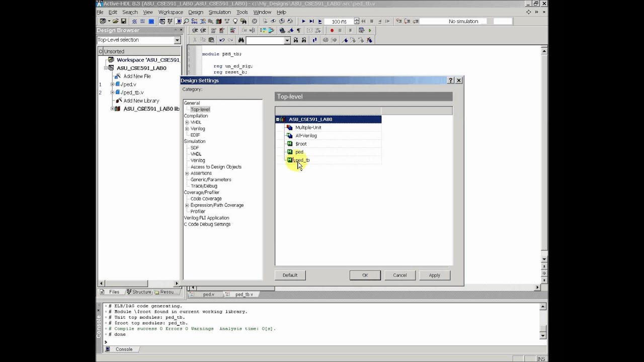Click the Run simulation arrow icon
Image resolution: width=644 pixels, height=362 pixels.
tap(303, 21)
